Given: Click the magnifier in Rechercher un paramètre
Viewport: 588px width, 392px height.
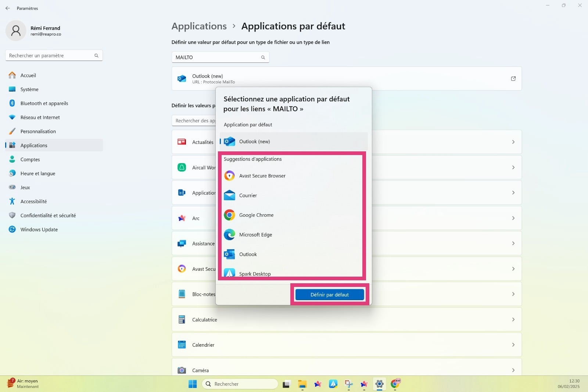Looking at the screenshot, I should (x=96, y=55).
